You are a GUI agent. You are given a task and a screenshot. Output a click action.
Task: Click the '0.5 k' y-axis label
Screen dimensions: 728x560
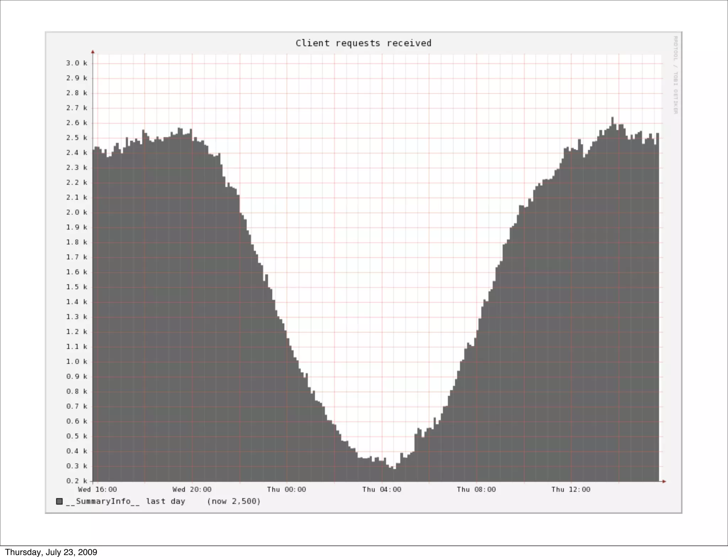[x=76, y=436]
